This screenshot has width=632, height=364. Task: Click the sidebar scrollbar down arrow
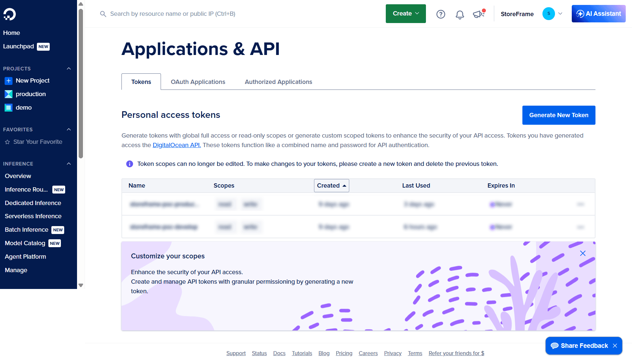coord(81,285)
